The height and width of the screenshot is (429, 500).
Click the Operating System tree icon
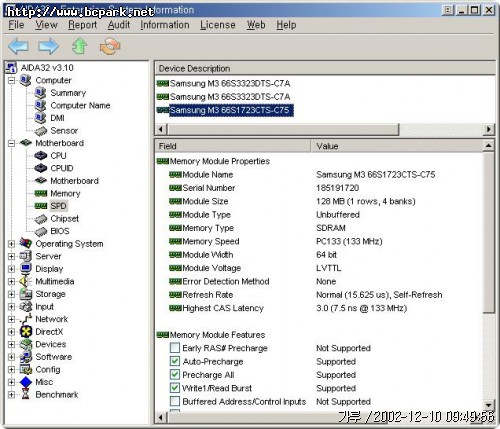point(26,244)
